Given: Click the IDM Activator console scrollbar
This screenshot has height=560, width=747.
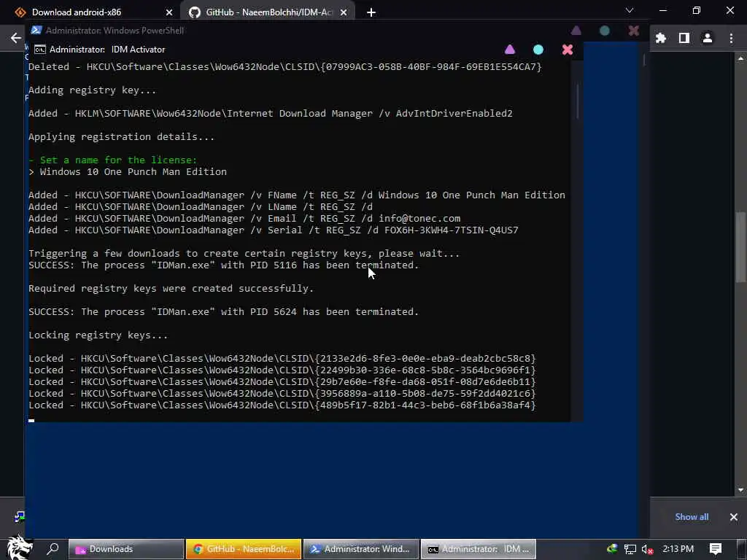Looking at the screenshot, I should 578,101.
